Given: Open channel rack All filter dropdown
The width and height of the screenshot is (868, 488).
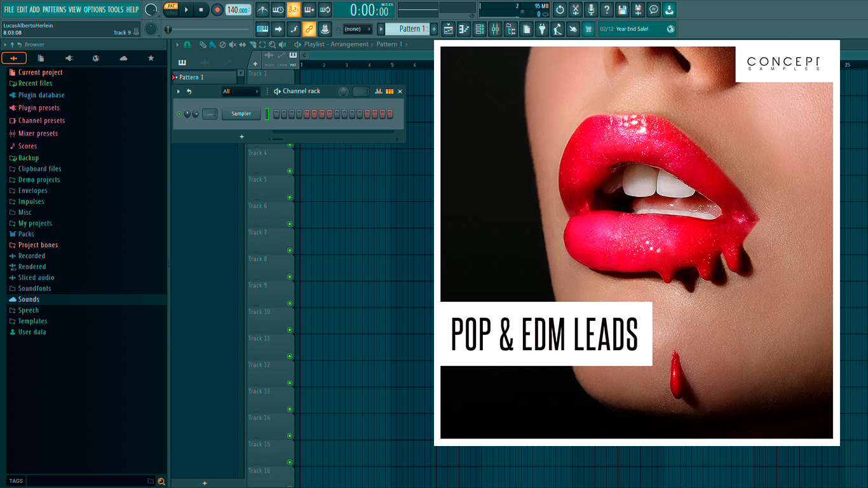Looking at the screenshot, I should (241, 91).
